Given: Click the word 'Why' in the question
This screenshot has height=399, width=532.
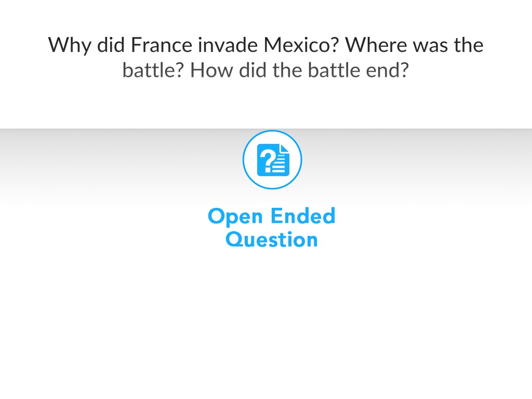Looking at the screenshot, I should tap(70, 46).
